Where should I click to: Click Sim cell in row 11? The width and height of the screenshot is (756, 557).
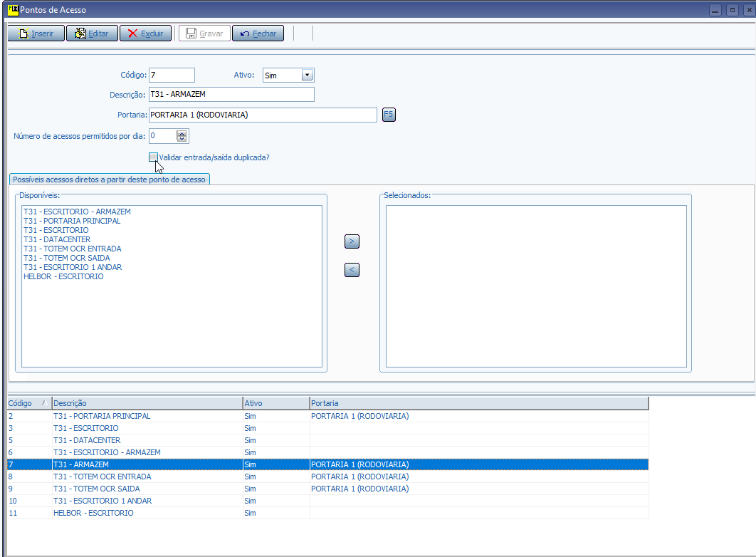[x=276, y=513]
